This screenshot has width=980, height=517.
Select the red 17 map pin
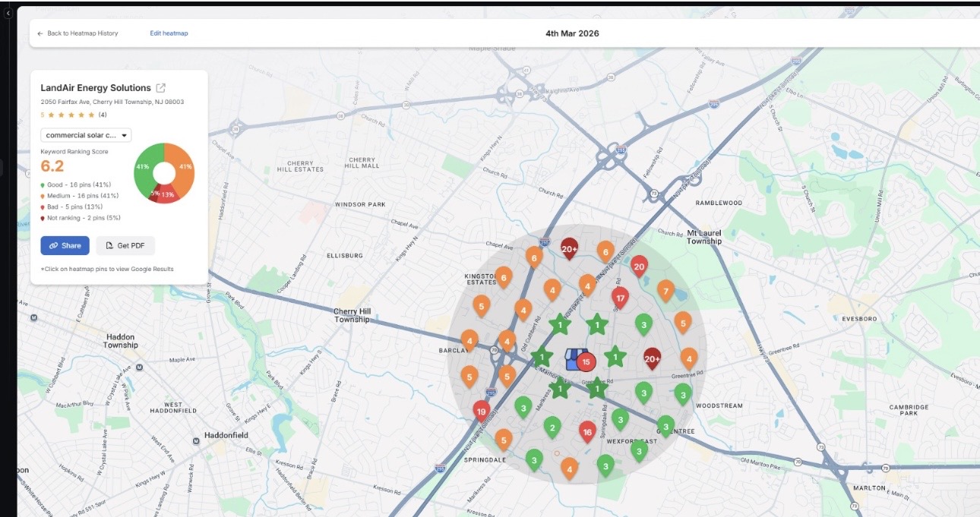(x=620, y=298)
